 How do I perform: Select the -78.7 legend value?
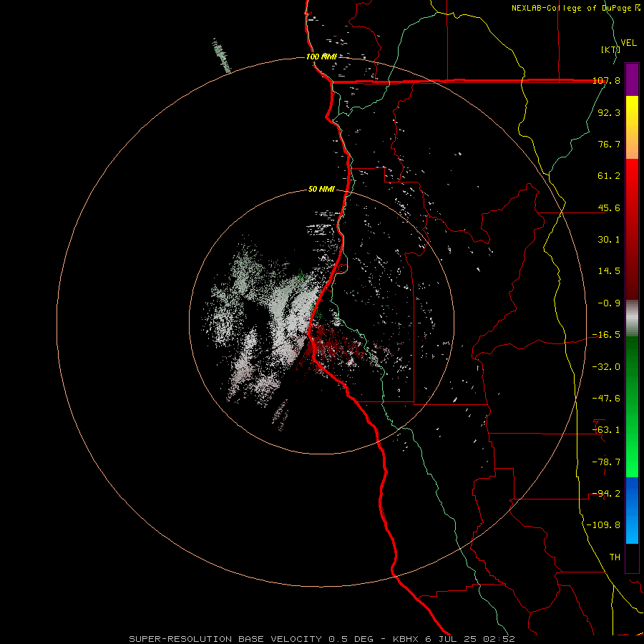pos(606,462)
